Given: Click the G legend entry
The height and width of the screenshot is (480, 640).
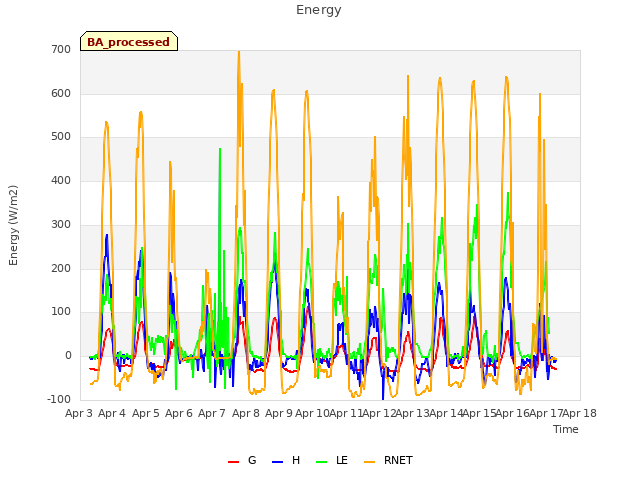Looking at the screenshot, I should click(242, 460).
